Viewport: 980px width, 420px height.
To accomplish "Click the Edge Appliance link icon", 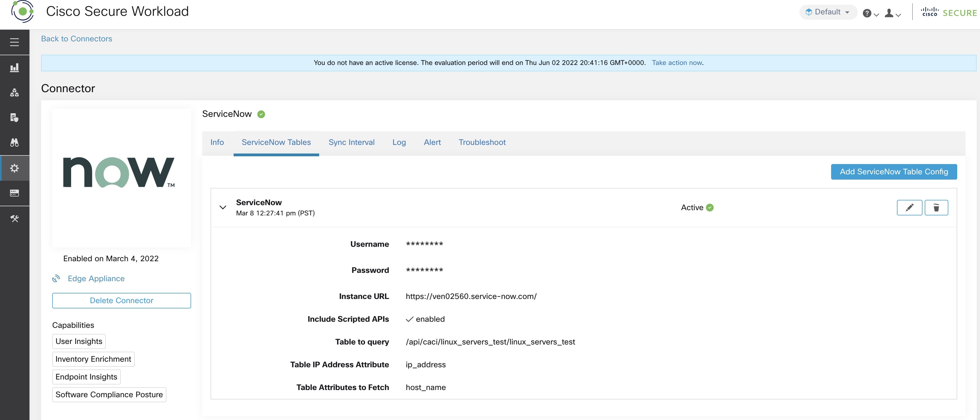I will coord(56,279).
